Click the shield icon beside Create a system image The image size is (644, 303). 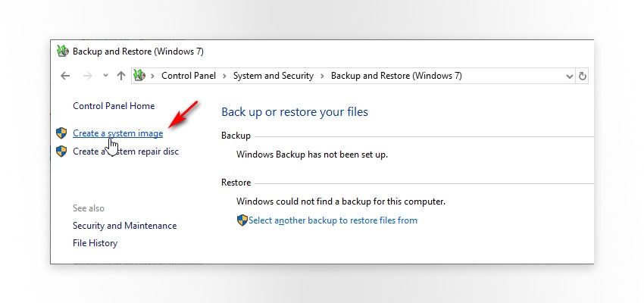click(x=62, y=133)
